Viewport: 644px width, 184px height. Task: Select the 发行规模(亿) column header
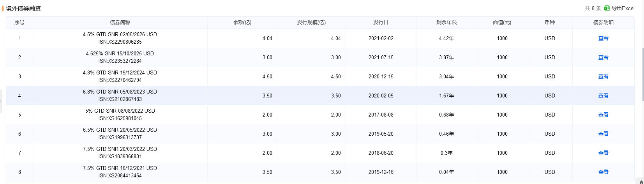coord(311,23)
